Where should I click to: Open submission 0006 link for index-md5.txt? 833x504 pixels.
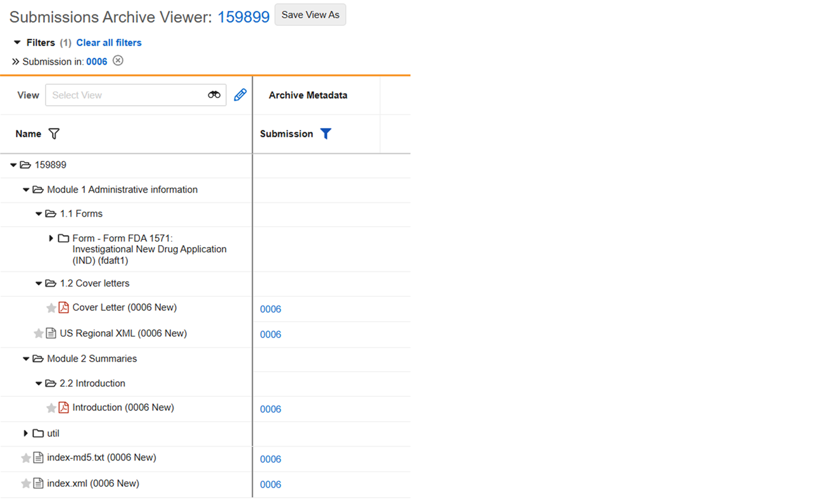[x=270, y=459]
